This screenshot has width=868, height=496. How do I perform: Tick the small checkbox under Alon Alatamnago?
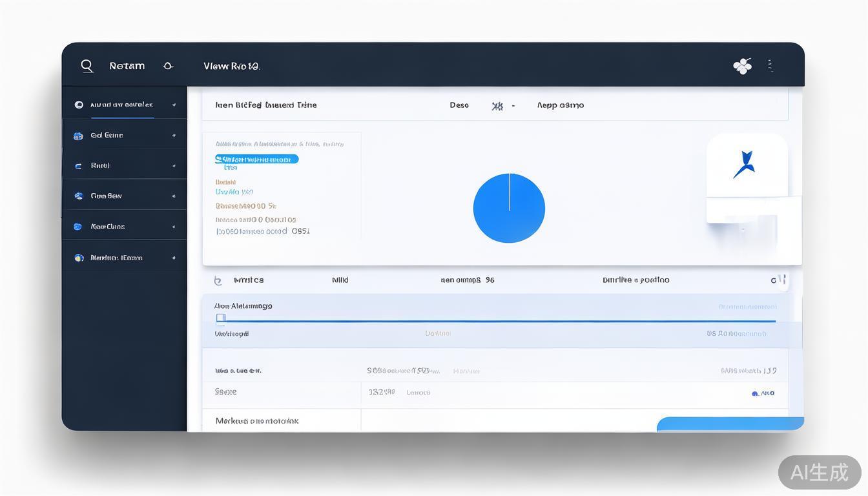click(220, 318)
